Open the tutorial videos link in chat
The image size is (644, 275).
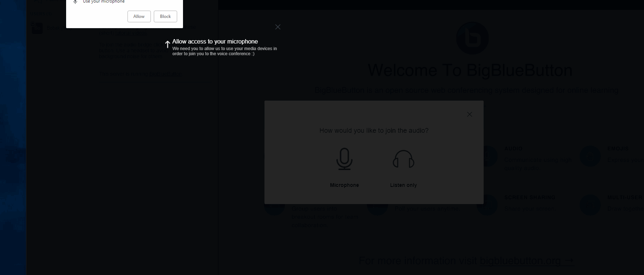131,33
